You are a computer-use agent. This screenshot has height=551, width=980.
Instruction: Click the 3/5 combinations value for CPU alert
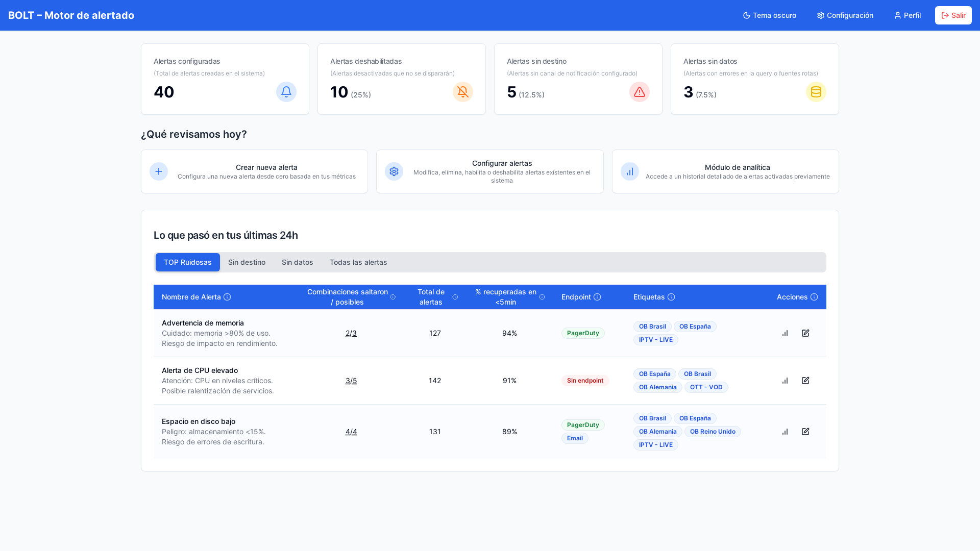pos(351,381)
